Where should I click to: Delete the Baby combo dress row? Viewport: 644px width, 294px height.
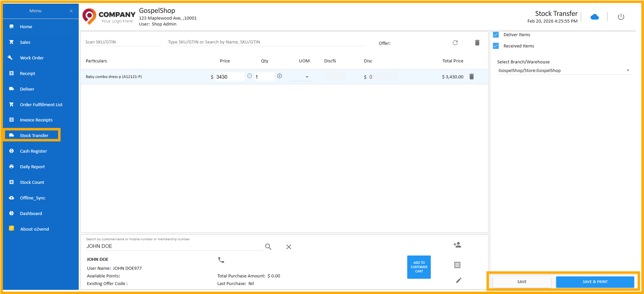(x=471, y=77)
